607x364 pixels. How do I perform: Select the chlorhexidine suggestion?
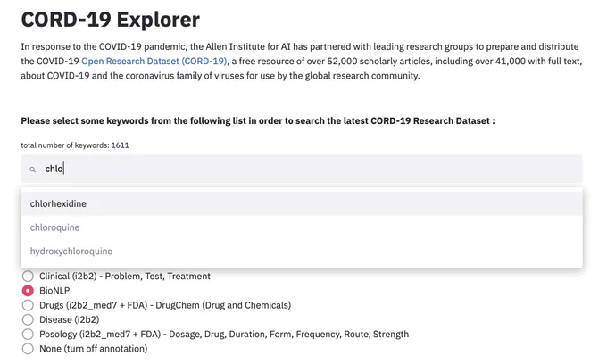[x=302, y=203]
